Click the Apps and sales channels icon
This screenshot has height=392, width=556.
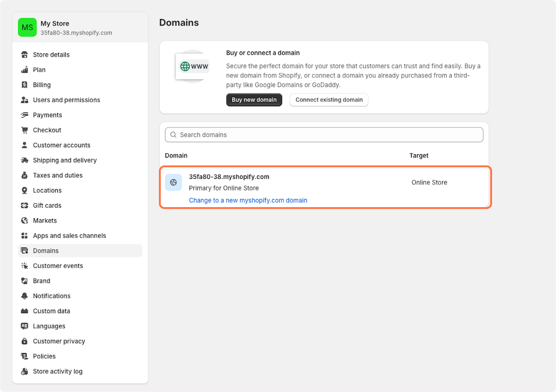tap(25, 235)
